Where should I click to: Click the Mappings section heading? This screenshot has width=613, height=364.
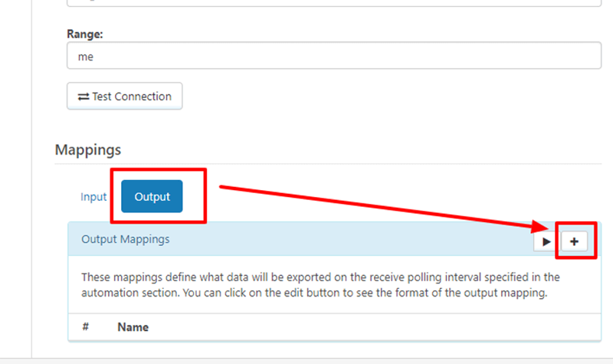tap(87, 149)
